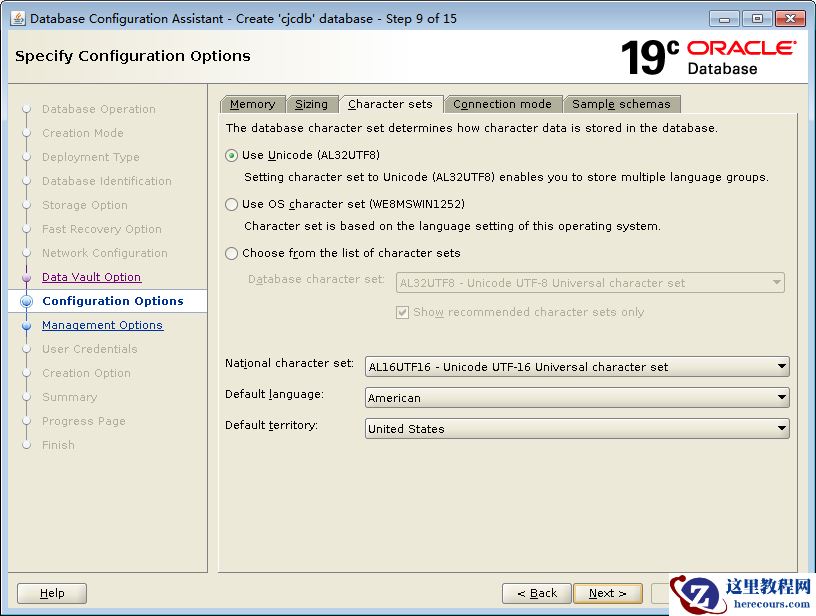Click the Default language label
The height and width of the screenshot is (616, 816).
pyautogui.click(x=274, y=394)
